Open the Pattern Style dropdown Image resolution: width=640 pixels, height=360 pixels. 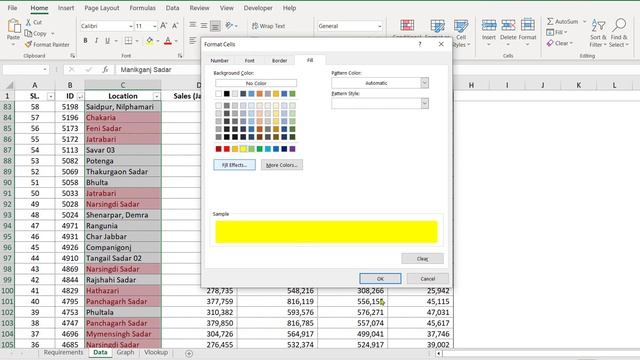(424, 104)
